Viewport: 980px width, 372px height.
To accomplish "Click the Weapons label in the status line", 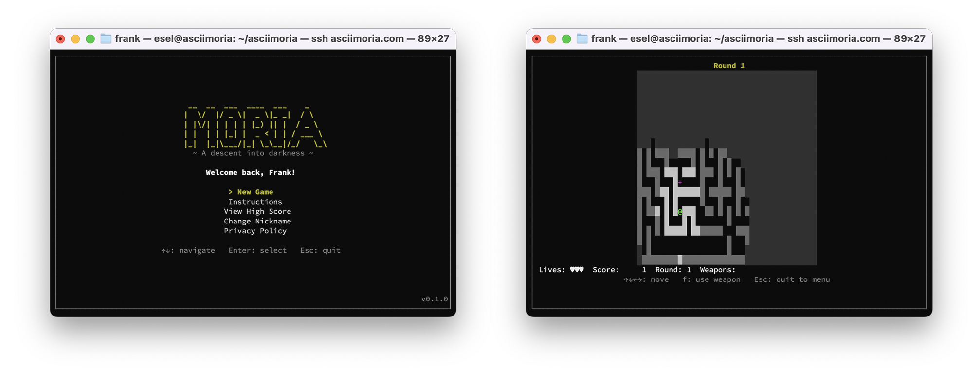I will (x=717, y=270).
